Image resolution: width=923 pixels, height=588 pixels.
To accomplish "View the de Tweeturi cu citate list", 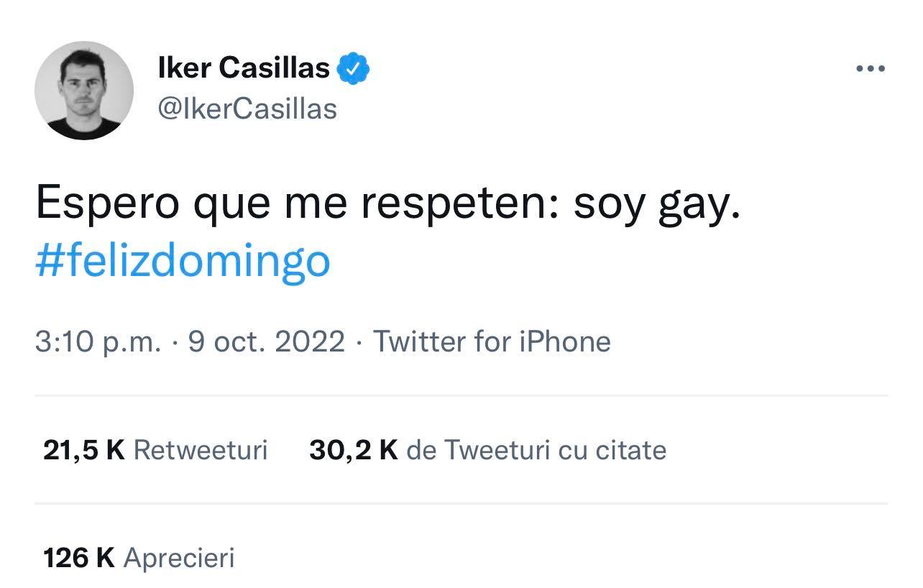I will (536, 450).
